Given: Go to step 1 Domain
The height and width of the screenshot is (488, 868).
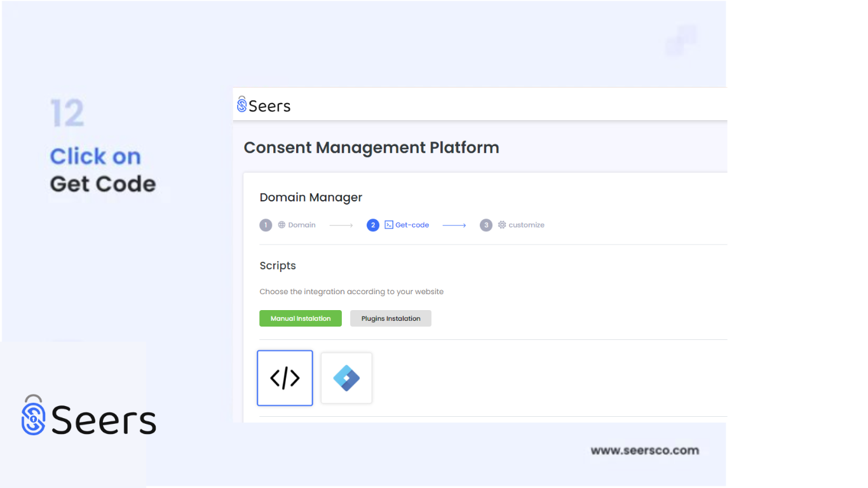Looking at the screenshot, I should click(x=288, y=225).
